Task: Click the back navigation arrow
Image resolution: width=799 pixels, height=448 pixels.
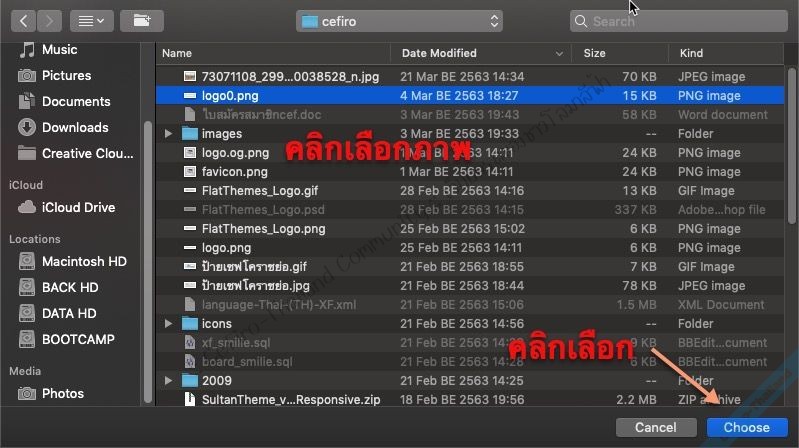Action: tap(23, 20)
